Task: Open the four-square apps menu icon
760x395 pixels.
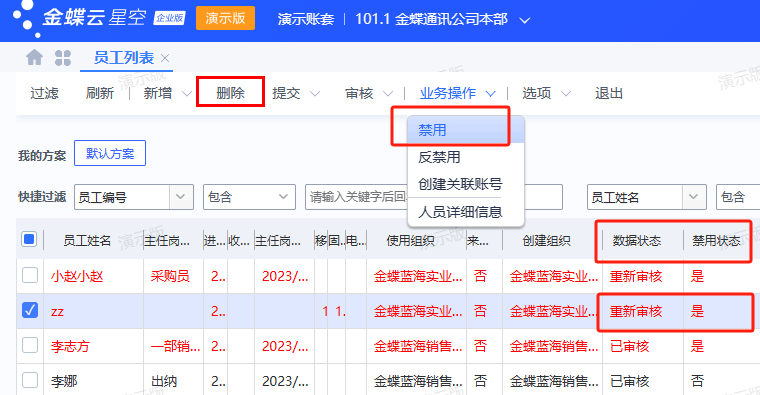Action: click(x=63, y=58)
